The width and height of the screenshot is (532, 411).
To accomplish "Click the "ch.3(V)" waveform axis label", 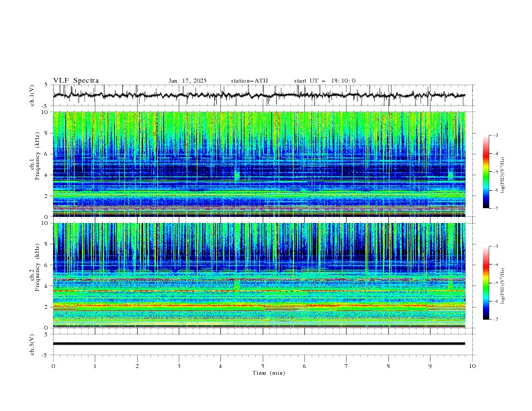I will [x=32, y=345].
